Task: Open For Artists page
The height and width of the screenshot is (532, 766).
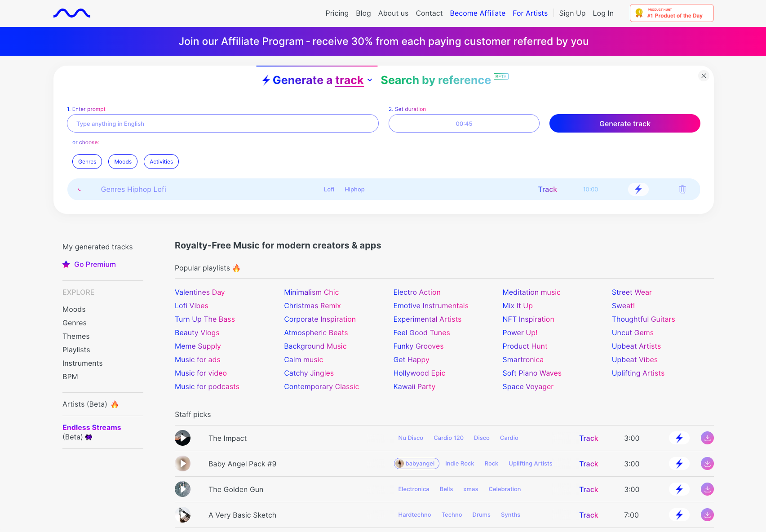Action: pyautogui.click(x=530, y=13)
